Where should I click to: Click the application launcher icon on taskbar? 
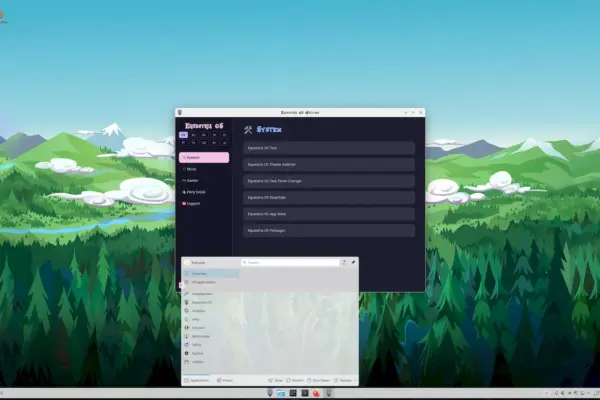point(270,393)
